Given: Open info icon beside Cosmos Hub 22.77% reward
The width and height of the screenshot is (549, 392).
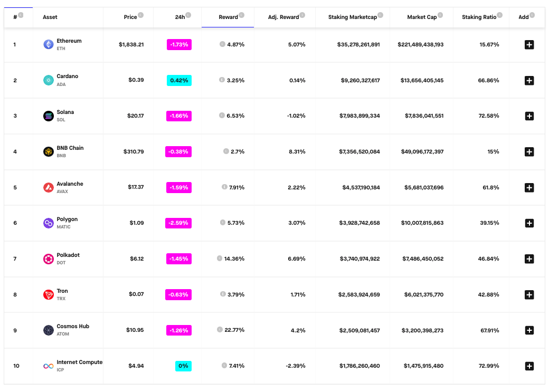Looking at the screenshot, I should 220,330.
